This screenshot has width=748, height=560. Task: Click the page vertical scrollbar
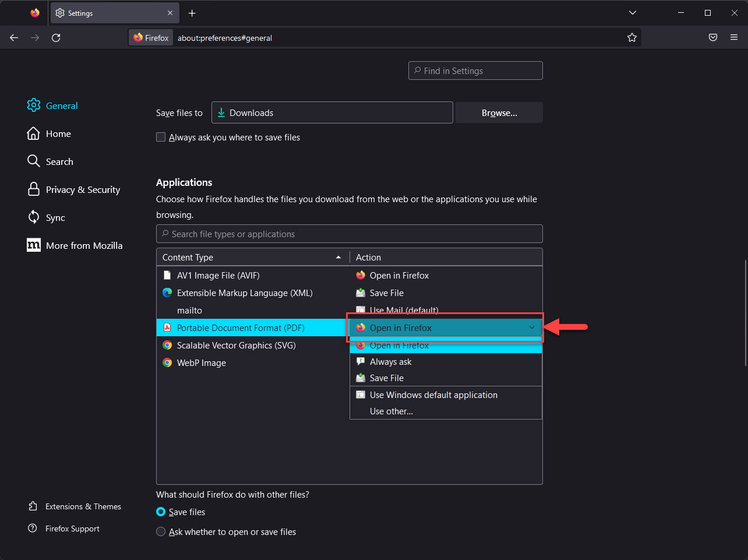click(x=745, y=313)
